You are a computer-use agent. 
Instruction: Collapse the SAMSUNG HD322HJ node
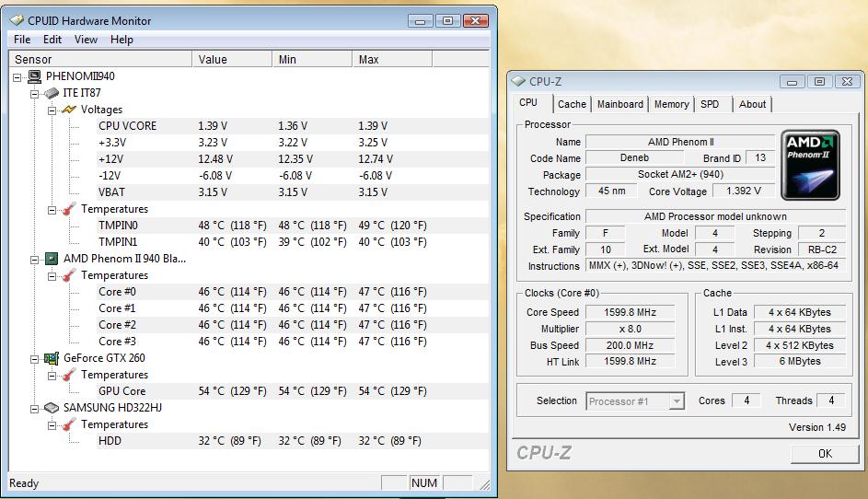tap(34, 410)
